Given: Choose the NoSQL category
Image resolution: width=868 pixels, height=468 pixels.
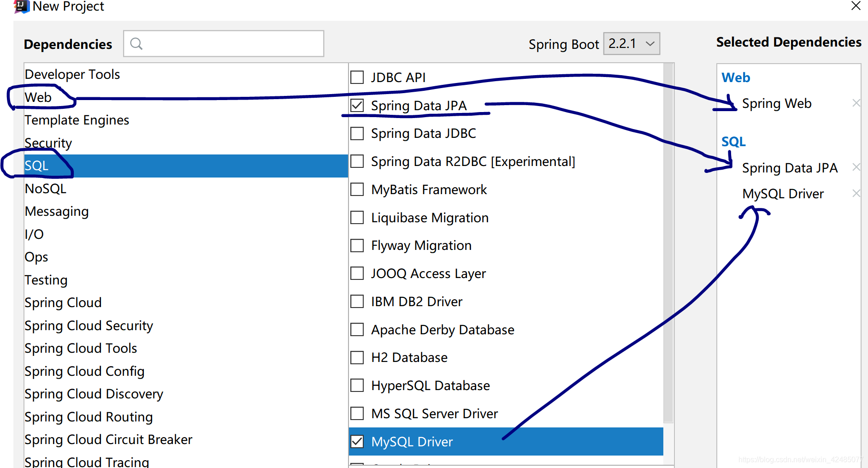Looking at the screenshot, I should [x=186, y=189].
